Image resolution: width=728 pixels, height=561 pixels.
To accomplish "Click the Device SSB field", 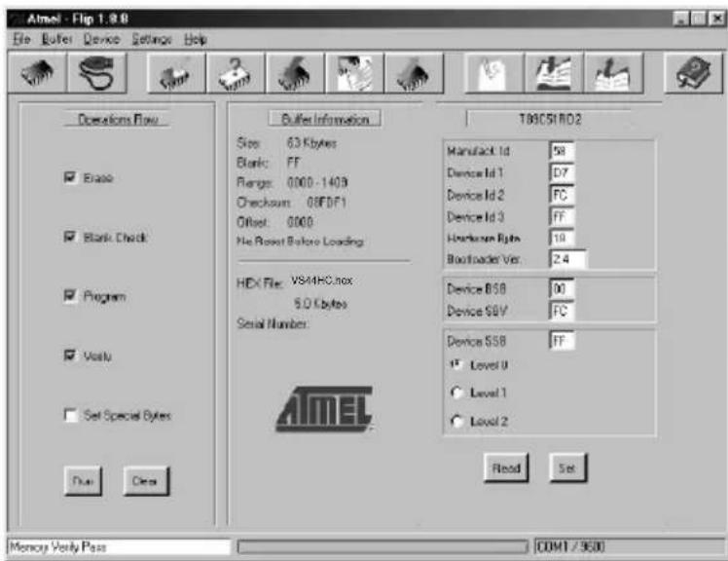I will [562, 341].
